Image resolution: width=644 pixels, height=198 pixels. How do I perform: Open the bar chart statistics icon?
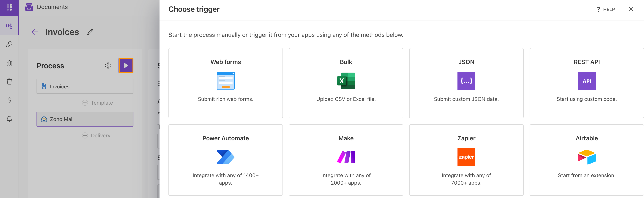9,63
